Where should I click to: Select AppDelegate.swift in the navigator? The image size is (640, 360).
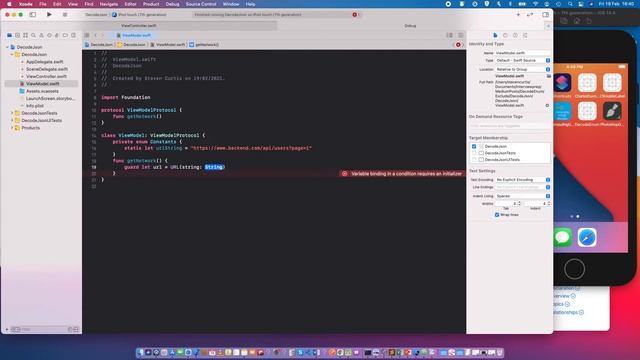[44, 62]
